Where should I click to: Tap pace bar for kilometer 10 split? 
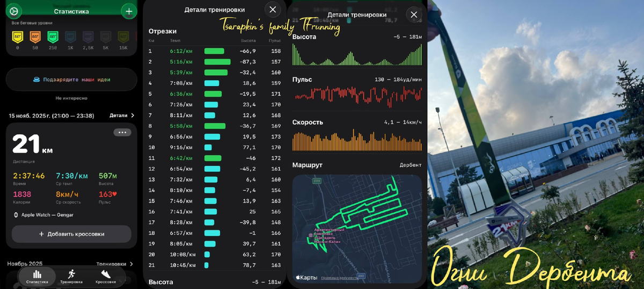(x=208, y=147)
